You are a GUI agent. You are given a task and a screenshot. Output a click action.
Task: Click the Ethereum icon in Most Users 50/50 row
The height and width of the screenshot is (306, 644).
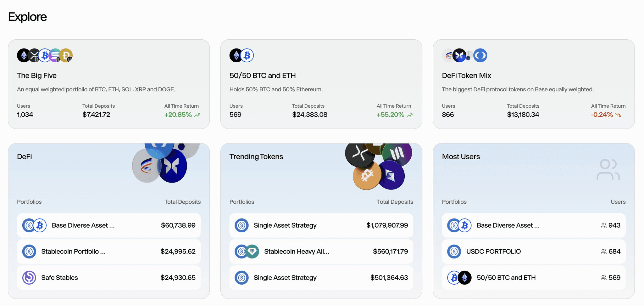[465, 277]
